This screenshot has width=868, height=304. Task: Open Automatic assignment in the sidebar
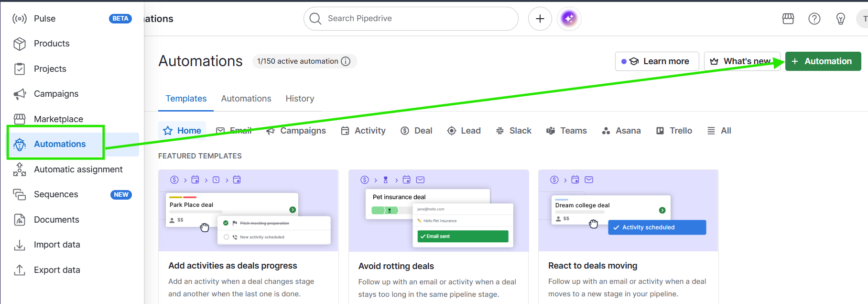(78, 169)
